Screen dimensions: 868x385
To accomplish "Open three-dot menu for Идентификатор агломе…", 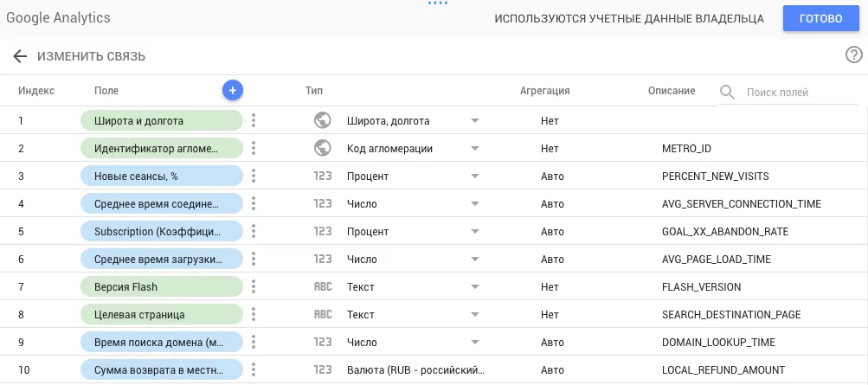I will pyautogui.click(x=254, y=148).
